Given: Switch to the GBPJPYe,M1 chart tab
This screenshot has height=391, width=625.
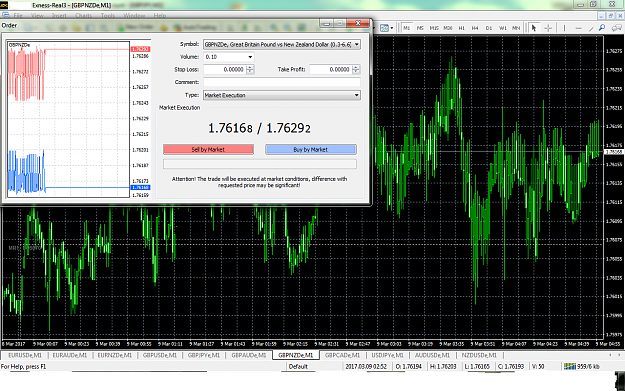Looking at the screenshot, I should pos(203,355).
